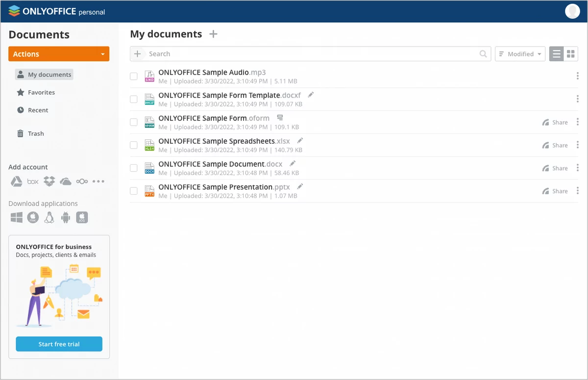The image size is (588, 380).
Task: Open ONLYOFFICE Sample Presentation.pptx
Action: pos(224,187)
